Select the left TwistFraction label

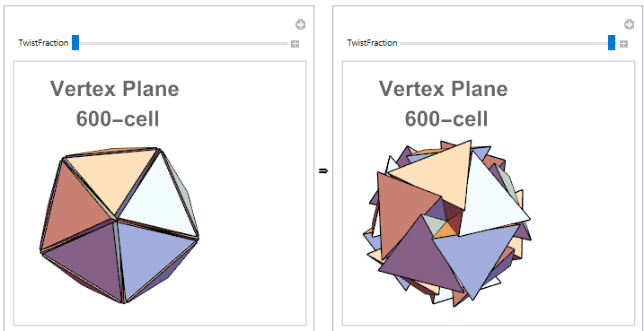pyautogui.click(x=43, y=43)
